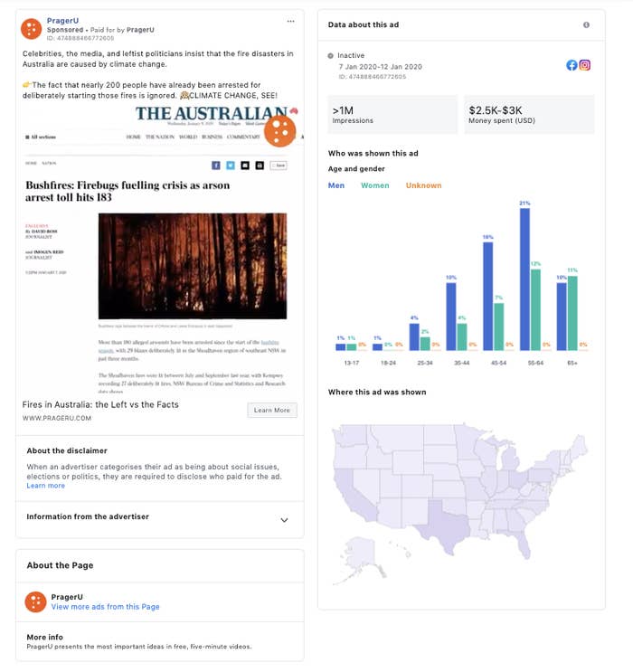Viewport: 633px width, 672px height.
Task: Click the Learn More ad button
Action: [x=272, y=410]
